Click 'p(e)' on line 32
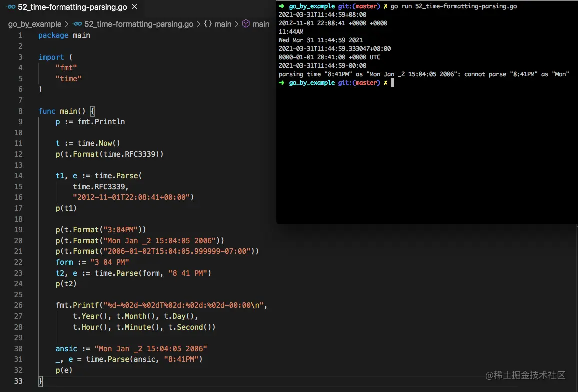 [x=64, y=370]
